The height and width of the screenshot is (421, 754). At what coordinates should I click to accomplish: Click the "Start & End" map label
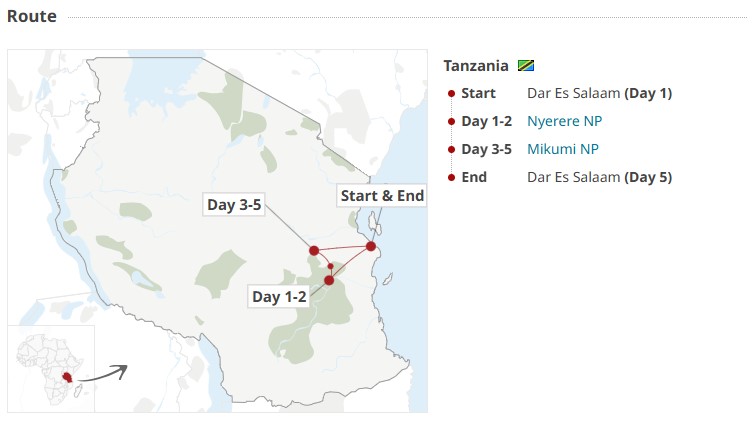[x=382, y=196]
